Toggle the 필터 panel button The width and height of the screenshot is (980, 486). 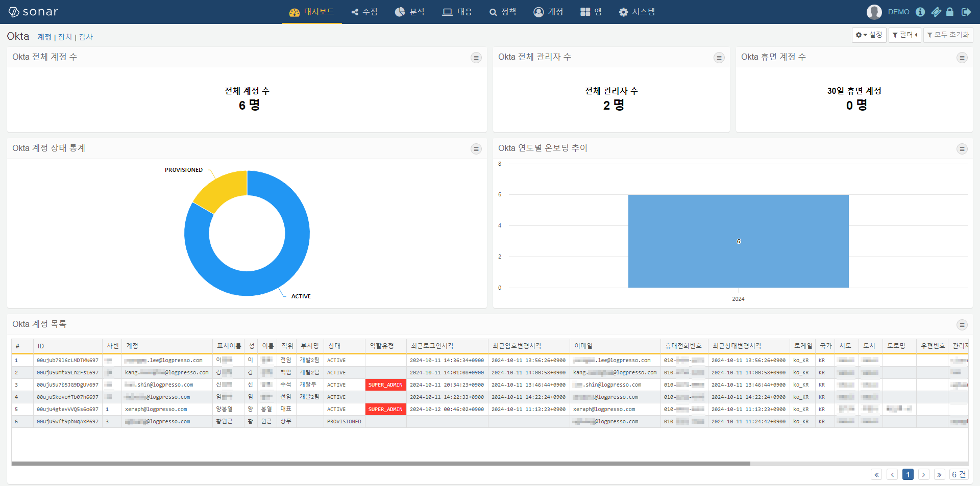904,35
